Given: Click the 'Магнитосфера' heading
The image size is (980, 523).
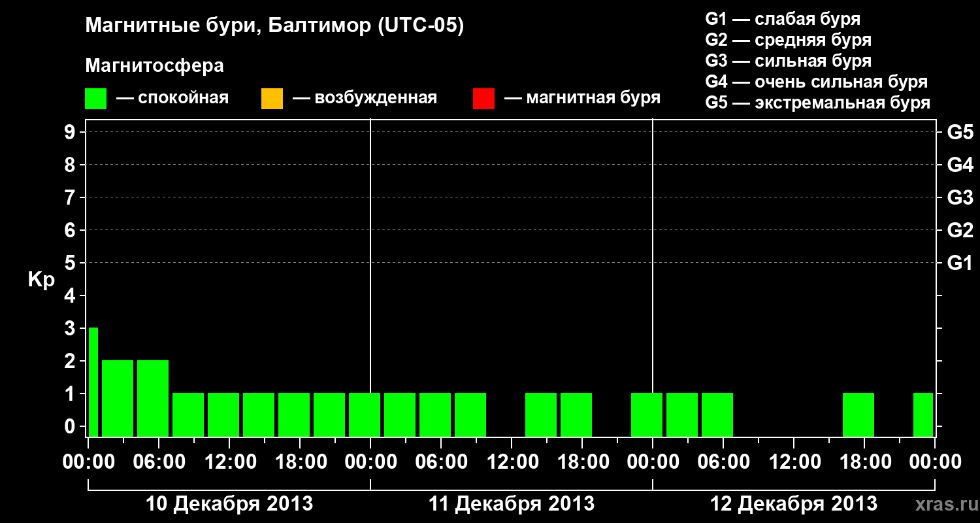Looking at the screenshot, I should (155, 66).
